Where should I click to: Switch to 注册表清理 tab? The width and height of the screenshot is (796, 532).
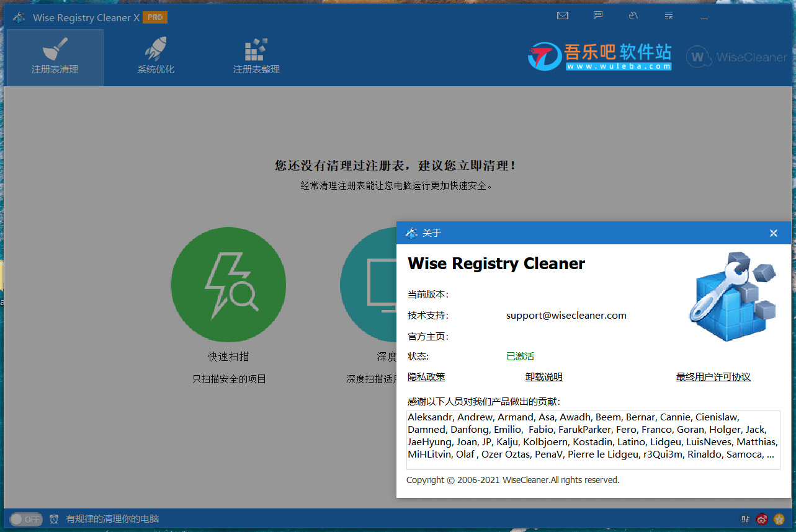[55, 58]
